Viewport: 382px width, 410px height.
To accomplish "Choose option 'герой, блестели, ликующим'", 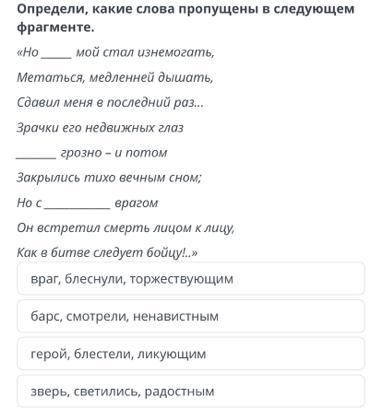I will pyautogui.click(x=191, y=354).
